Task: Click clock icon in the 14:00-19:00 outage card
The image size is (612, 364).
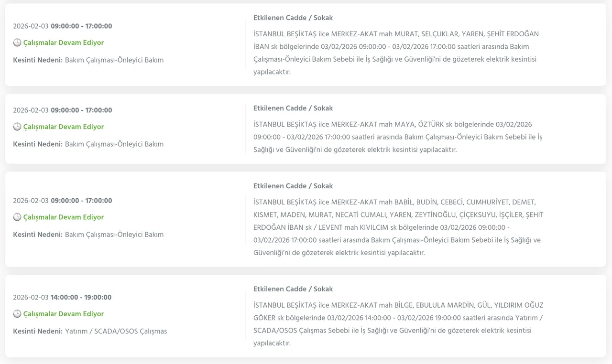Action: click(x=17, y=314)
